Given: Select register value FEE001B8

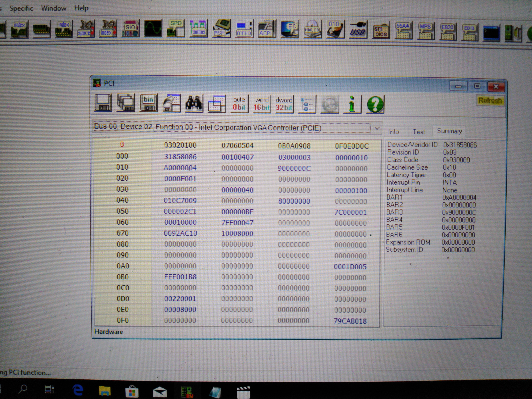Looking at the screenshot, I should (180, 277).
